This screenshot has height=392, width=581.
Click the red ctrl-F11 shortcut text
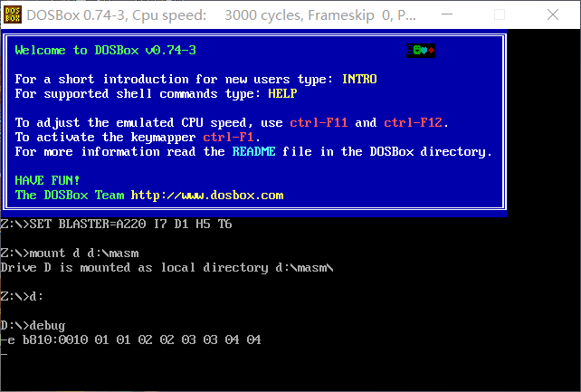coord(319,122)
